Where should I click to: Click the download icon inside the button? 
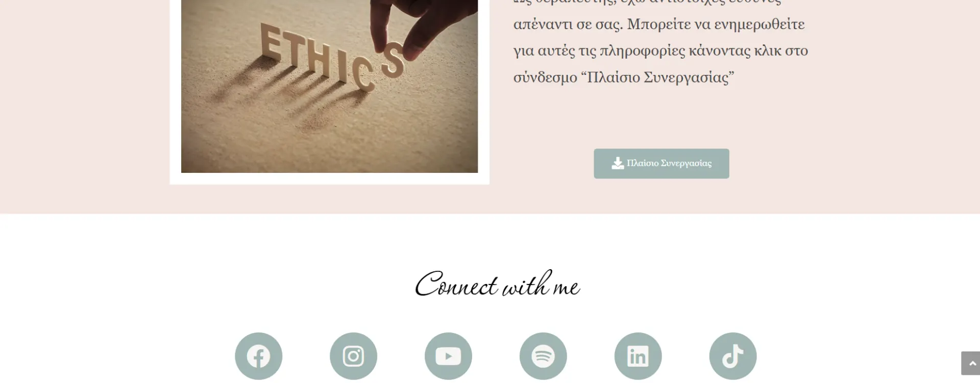618,163
